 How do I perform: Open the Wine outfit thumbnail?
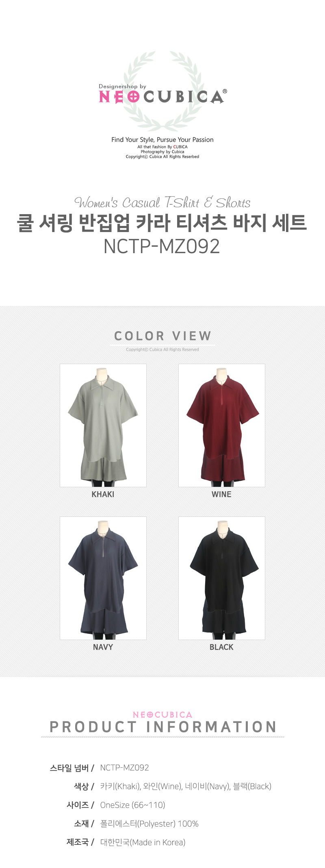[x=222, y=425]
